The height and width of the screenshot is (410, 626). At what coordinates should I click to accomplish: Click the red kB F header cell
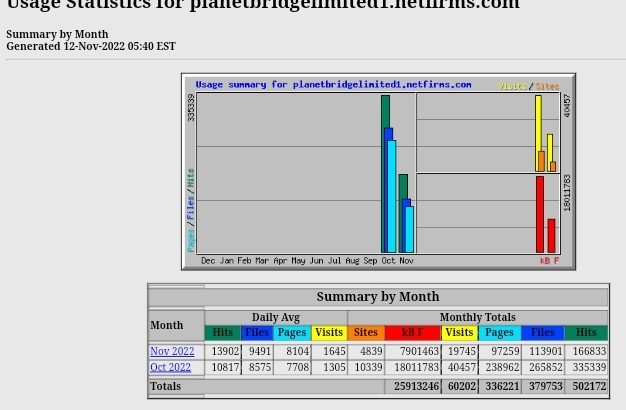coord(413,333)
